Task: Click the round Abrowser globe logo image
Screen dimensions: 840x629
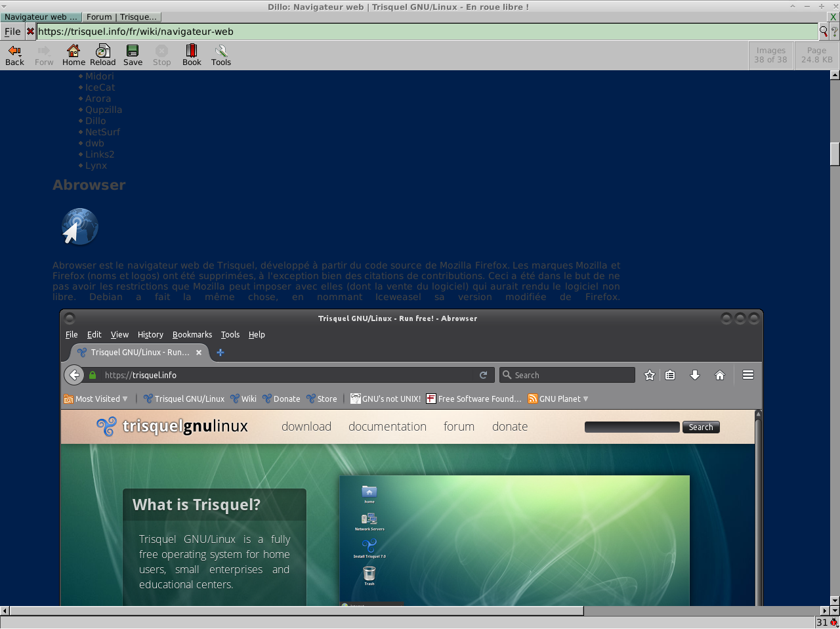Action: (x=79, y=227)
